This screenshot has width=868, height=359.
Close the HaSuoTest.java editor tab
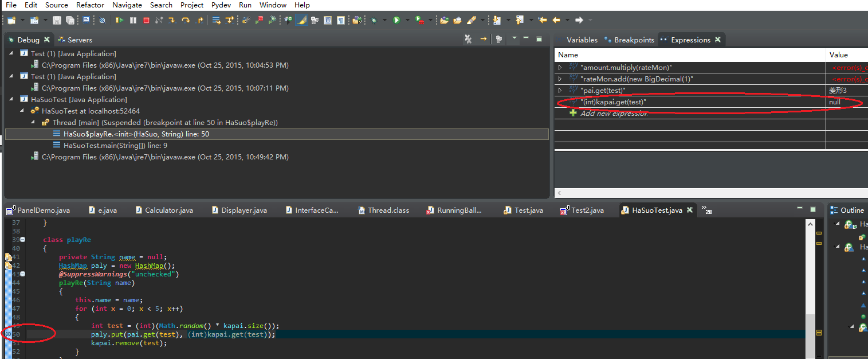click(x=690, y=210)
